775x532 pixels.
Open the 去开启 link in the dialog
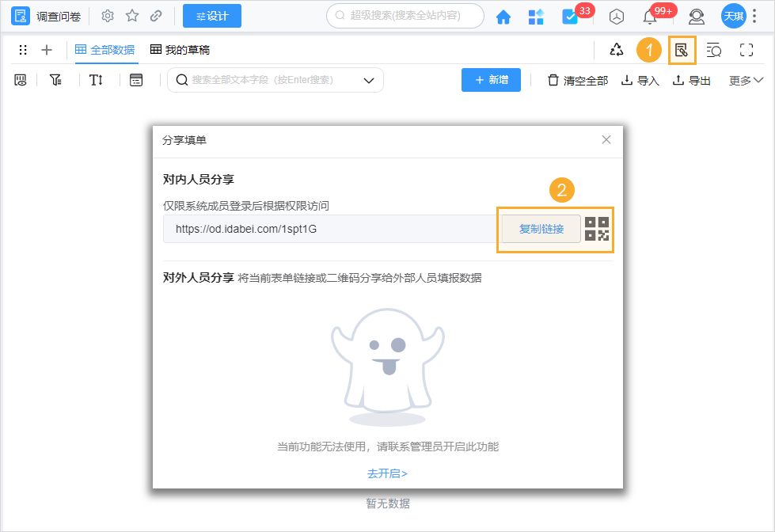387,473
